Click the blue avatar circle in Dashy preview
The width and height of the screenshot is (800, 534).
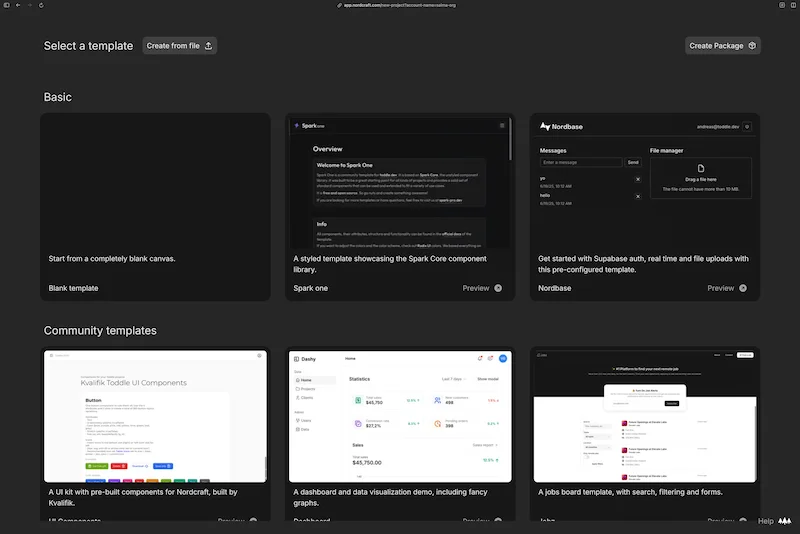pos(503,359)
